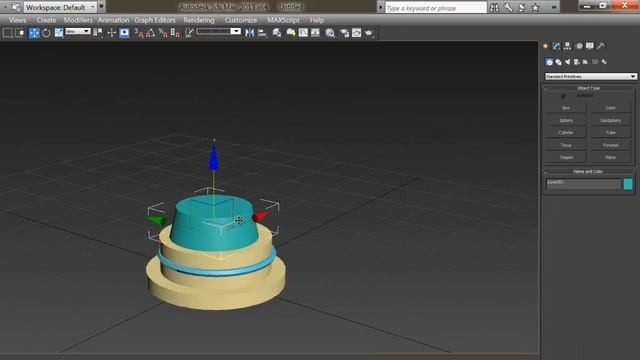Open Schematic View toolbar icon
The width and height of the screenshot is (640, 360).
pos(315,33)
